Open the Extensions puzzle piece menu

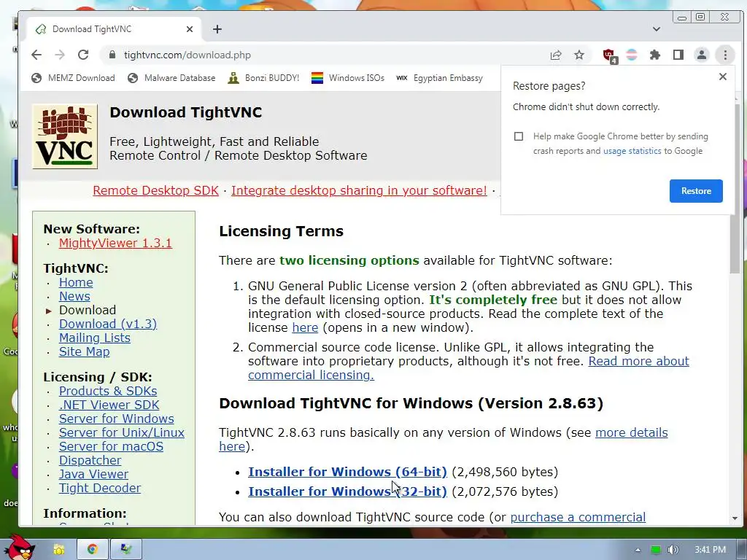coord(655,55)
